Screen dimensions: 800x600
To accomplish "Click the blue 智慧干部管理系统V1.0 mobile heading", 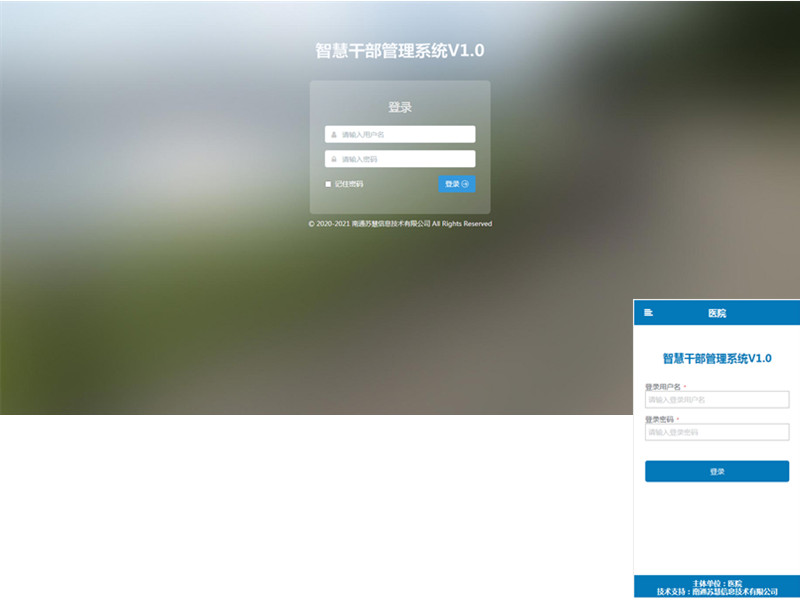I will coord(717,358).
